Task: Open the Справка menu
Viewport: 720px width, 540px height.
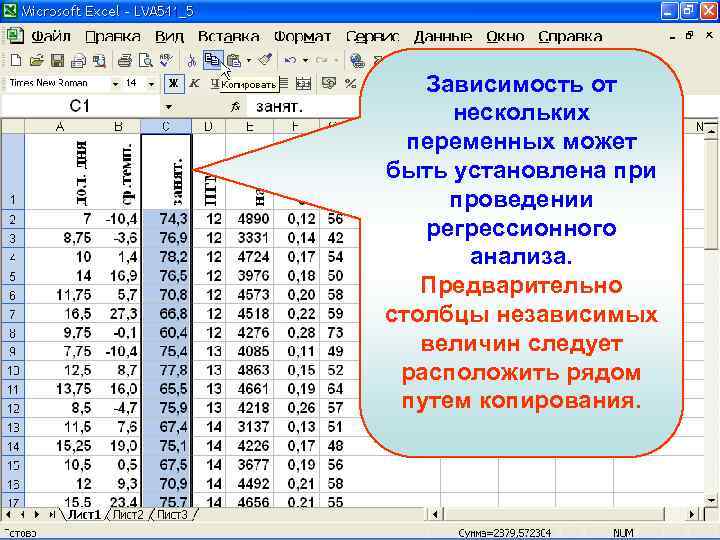Action: 570,36
